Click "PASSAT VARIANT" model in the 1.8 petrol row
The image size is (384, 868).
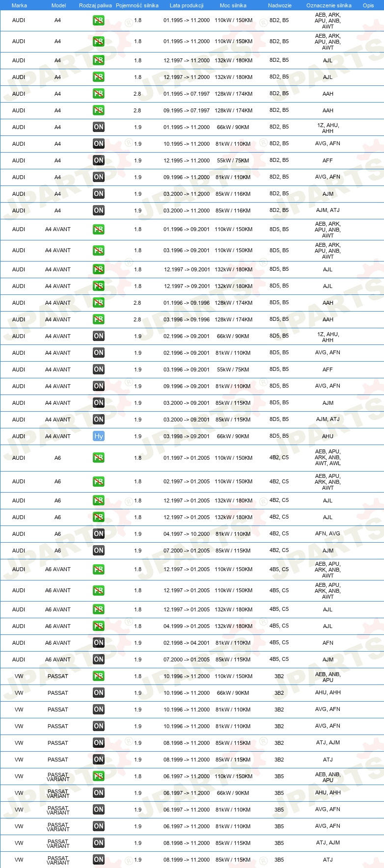coord(58,777)
